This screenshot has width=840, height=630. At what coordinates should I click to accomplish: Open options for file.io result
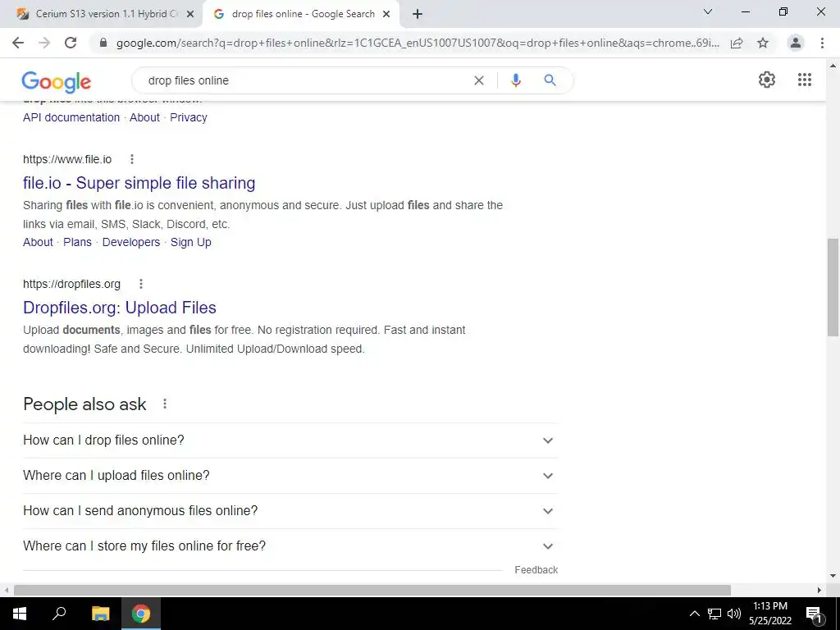pos(132,159)
